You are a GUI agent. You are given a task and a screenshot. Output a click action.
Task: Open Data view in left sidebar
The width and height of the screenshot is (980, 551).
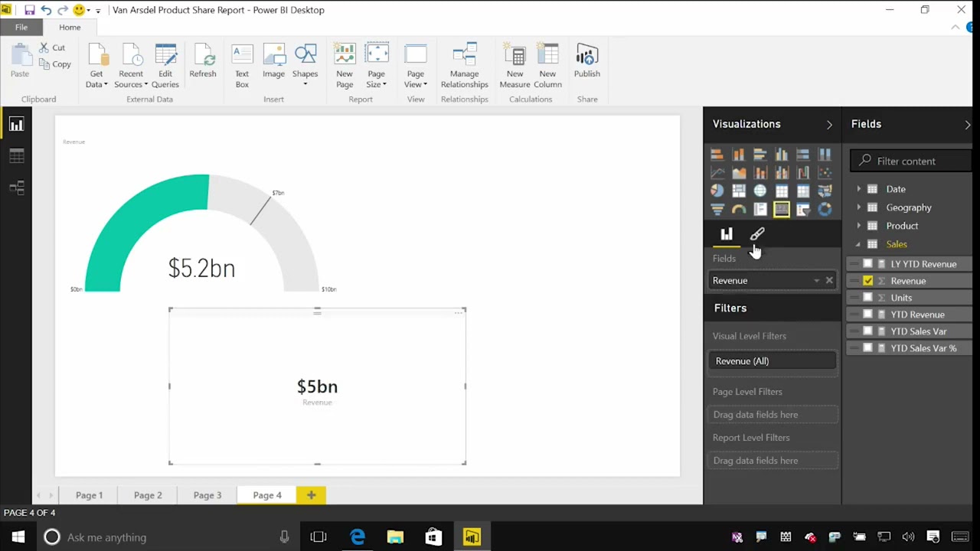point(16,156)
